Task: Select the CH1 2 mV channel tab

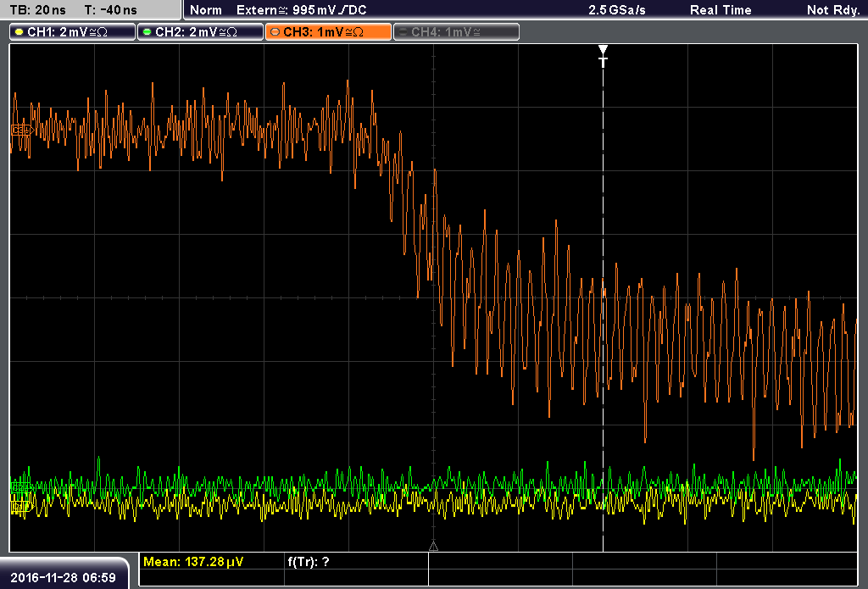Action: click(x=73, y=32)
